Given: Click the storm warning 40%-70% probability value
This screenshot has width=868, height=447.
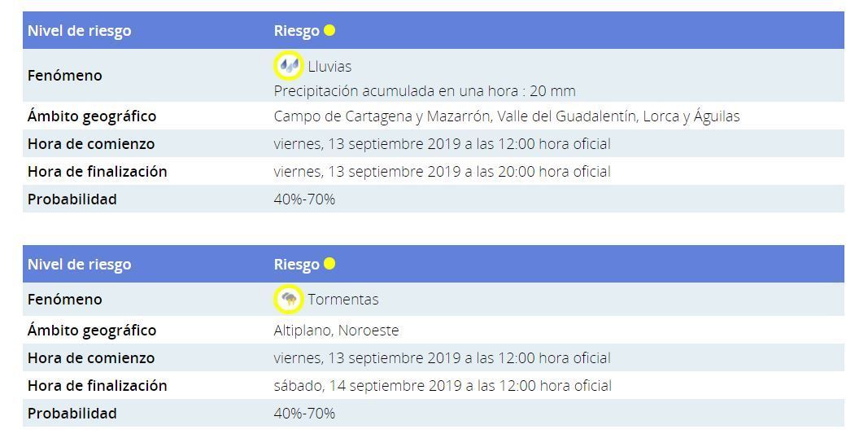Looking at the screenshot, I should [x=304, y=414].
